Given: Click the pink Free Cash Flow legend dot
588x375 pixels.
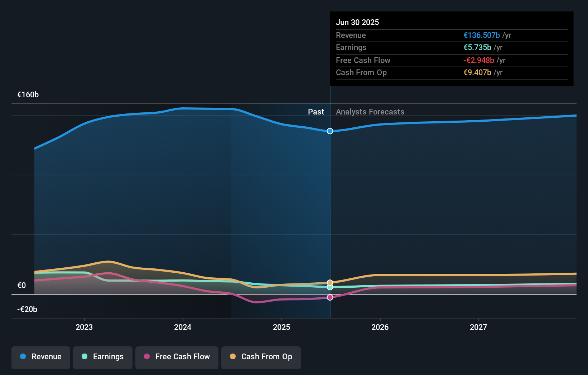Looking at the screenshot, I should pos(146,357).
